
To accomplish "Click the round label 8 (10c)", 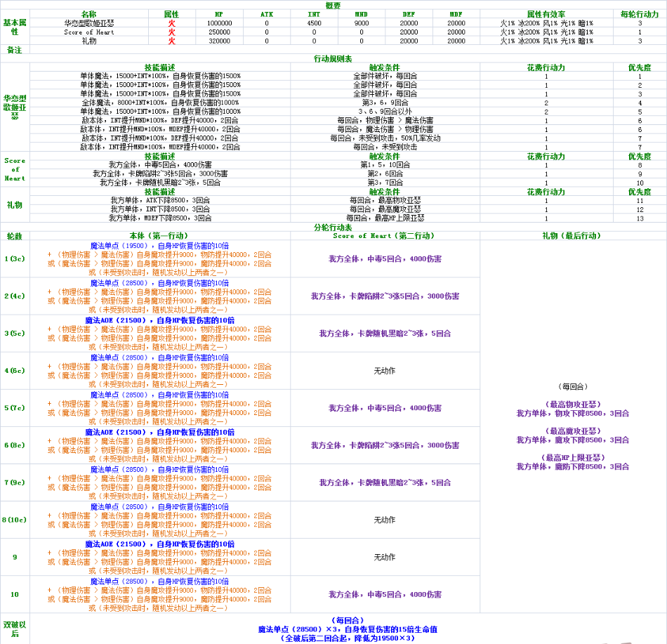I will (x=15, y=520).
